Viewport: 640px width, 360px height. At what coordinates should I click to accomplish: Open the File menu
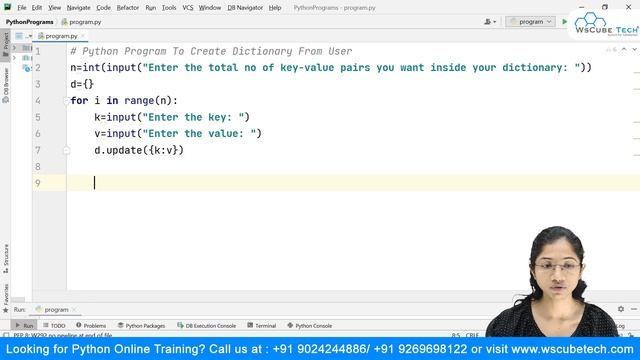click(22, 7)
